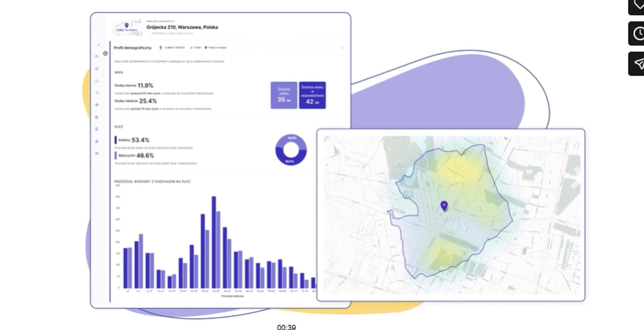Click the tallest bar in age chart

coord(214,242)
